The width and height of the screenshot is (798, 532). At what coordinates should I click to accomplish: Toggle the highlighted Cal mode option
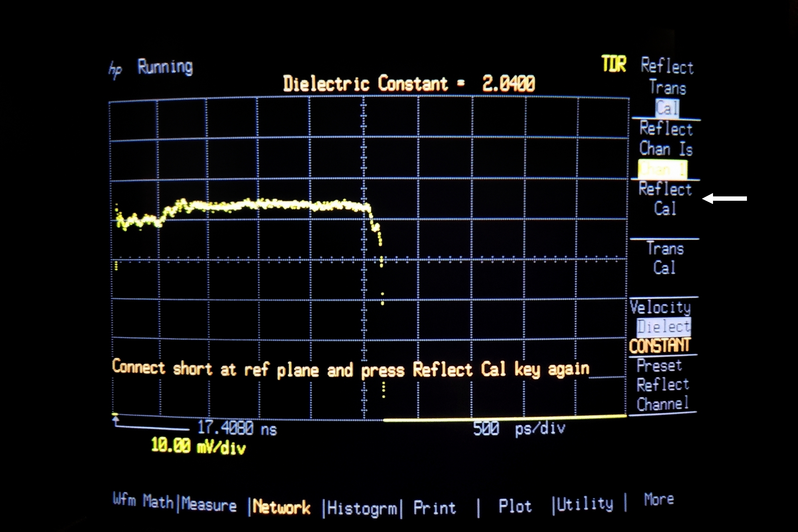point(667,108)
